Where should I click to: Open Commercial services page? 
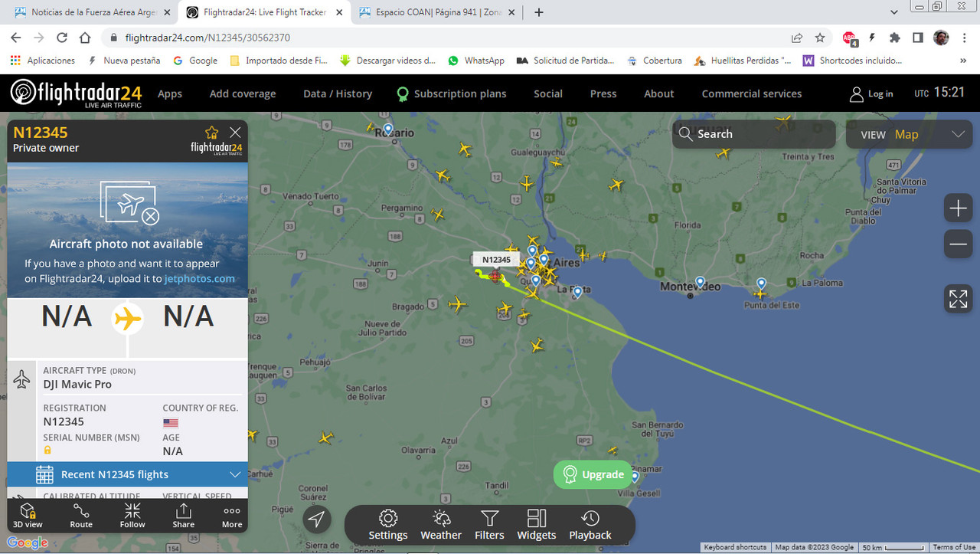(752, 93)
